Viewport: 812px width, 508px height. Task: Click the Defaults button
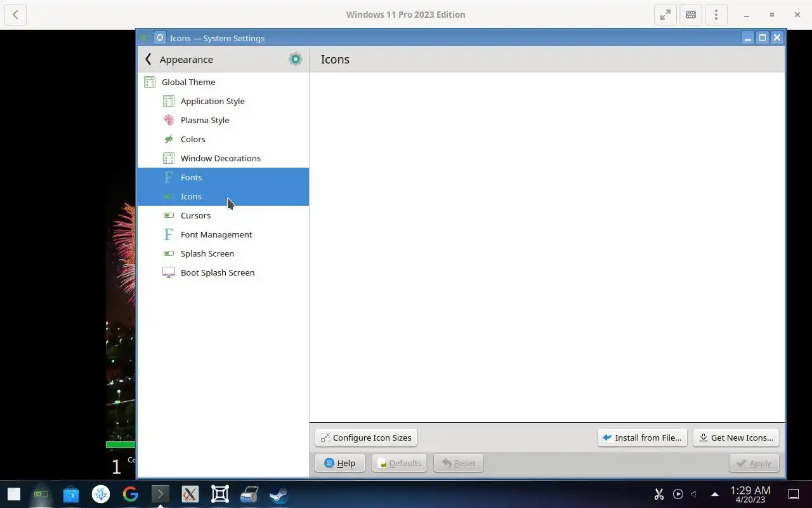point(399,463)
